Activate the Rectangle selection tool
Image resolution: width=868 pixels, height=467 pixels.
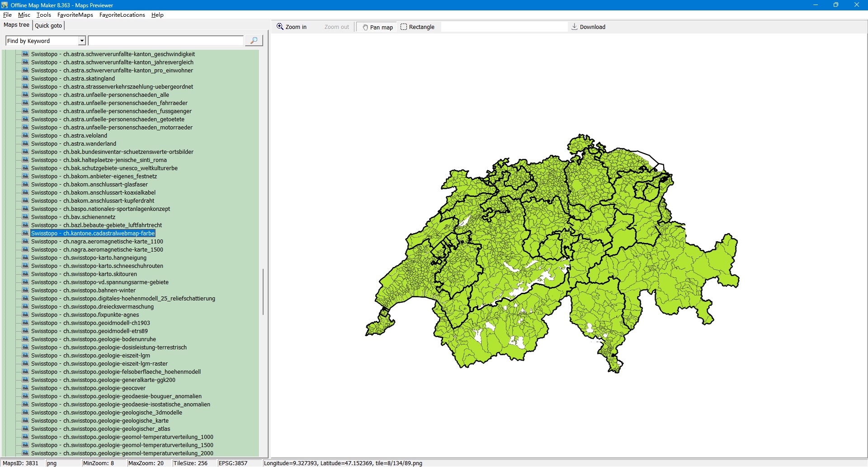[417, 27]
